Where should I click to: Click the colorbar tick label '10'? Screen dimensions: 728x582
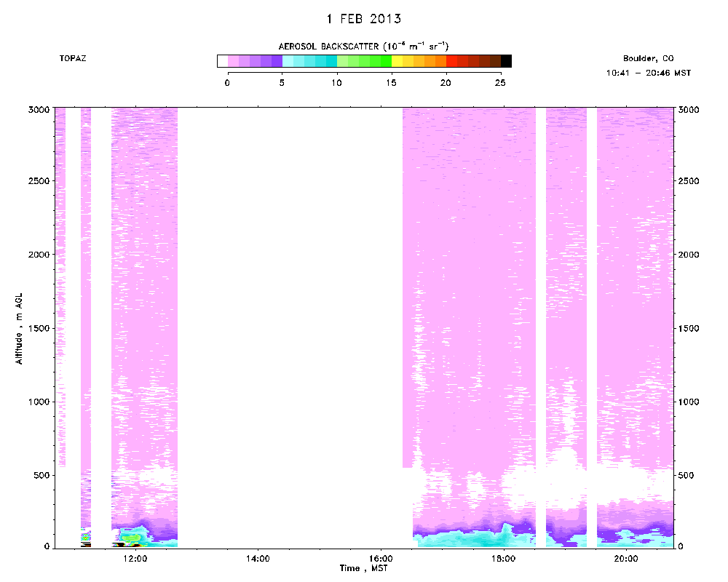tap(336, 83)
